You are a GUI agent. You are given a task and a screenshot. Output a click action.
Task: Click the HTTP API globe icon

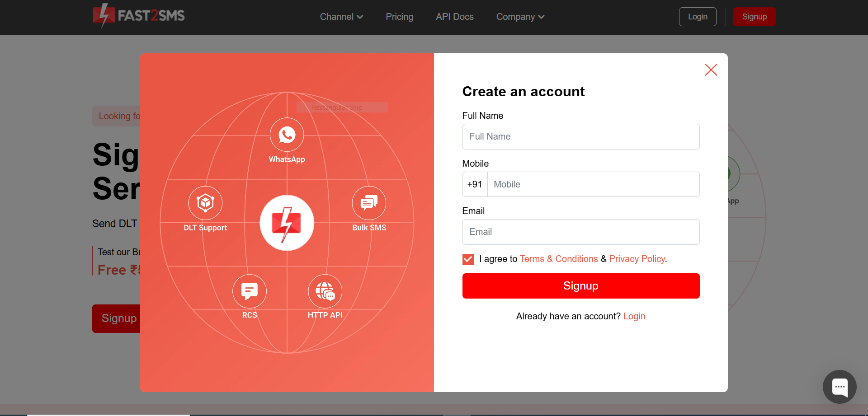point(325,291)
